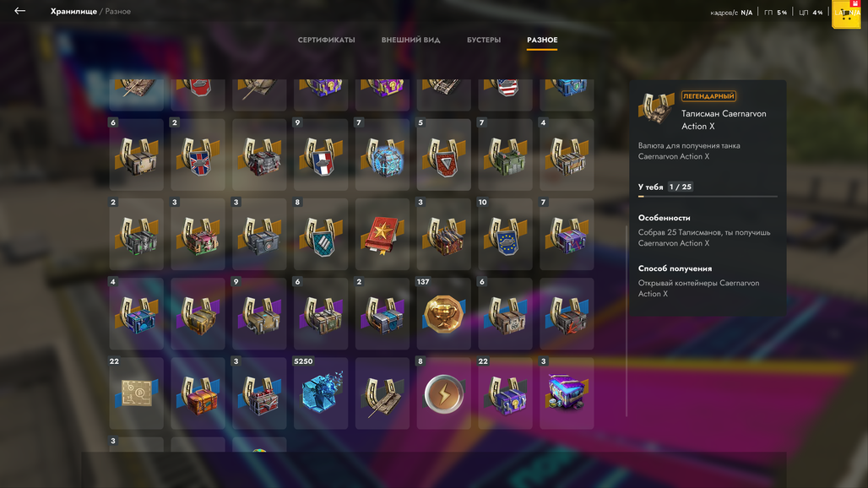Switch to the Внешний вид tab

click(410, 40)
